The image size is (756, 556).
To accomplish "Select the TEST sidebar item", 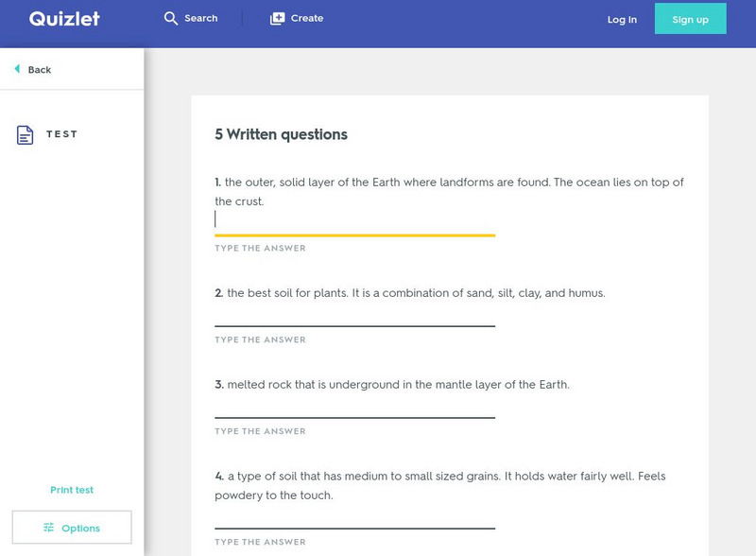I will pos(62,134).
